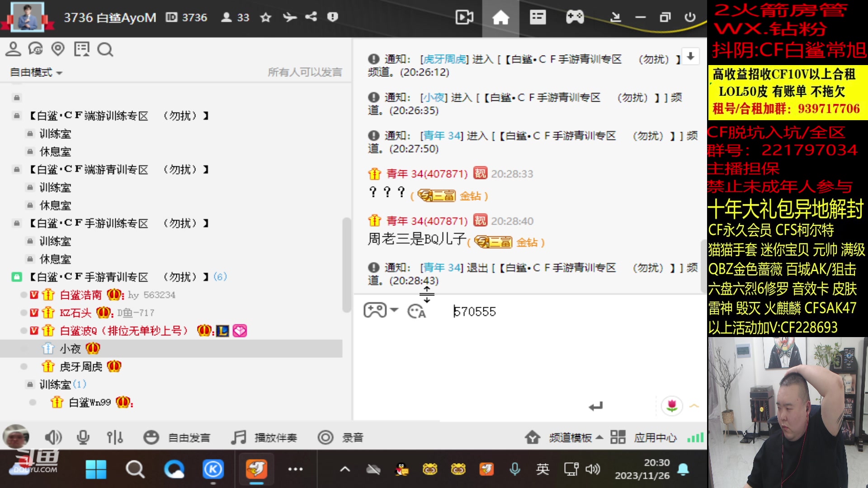868x488 pixels.
Task: Switch to the channel list tab in top bar
Action: click(537, 17)
